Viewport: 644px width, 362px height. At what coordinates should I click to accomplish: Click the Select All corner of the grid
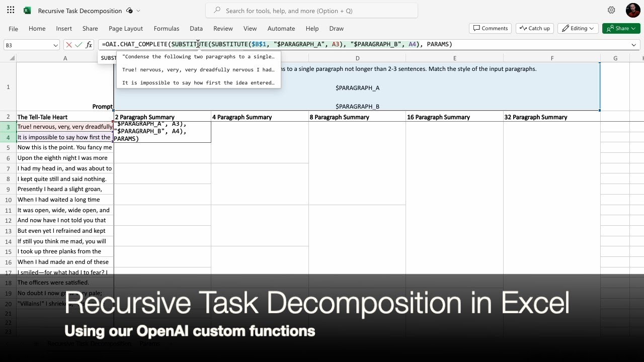point(8,58)
